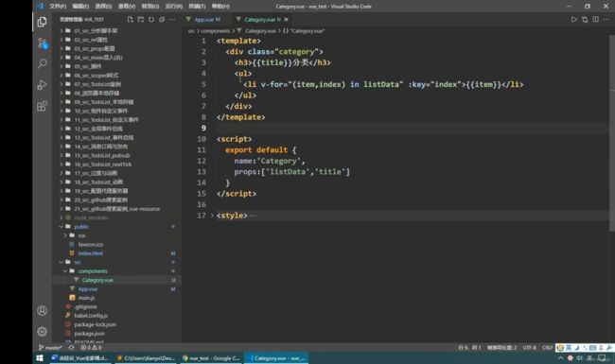Click the line and column indicator in status bar
Image resolution: width=615 pixels, height=364 pixels.
[469, 348]
